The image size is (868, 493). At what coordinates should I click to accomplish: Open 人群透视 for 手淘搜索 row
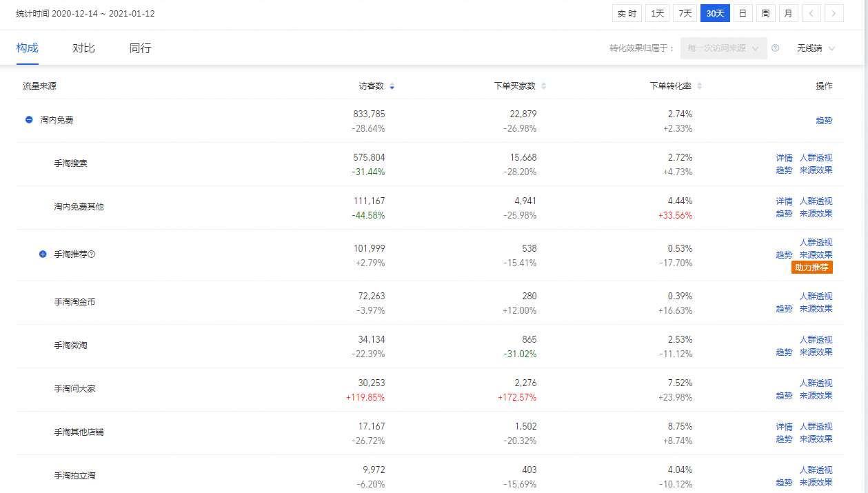pyautogui.click(x=816, y=158)
